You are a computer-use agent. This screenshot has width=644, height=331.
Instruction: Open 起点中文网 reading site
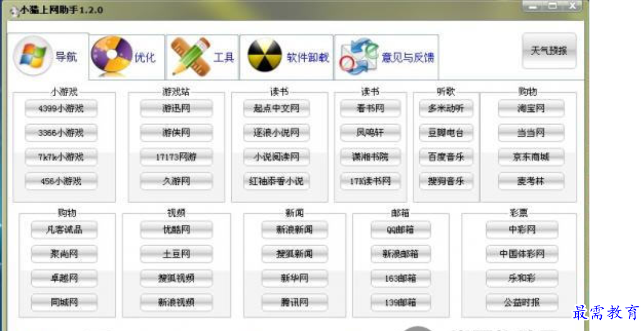[277, 109]
